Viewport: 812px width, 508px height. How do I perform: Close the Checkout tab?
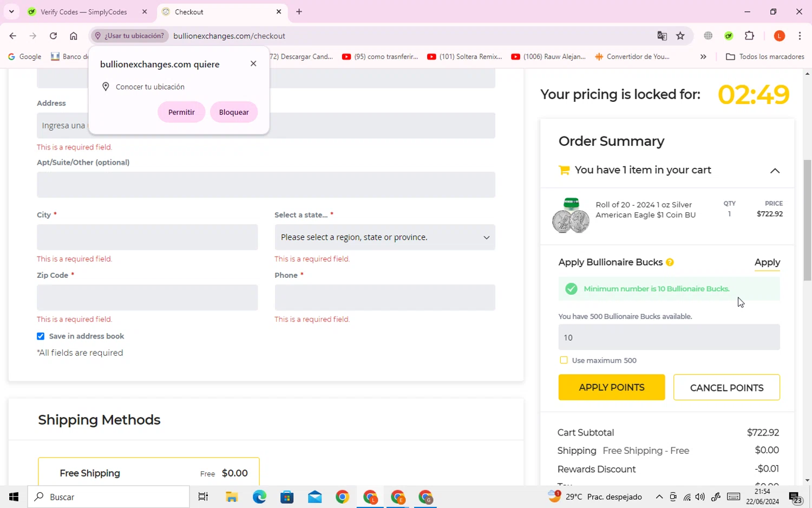tap(279, 11)
